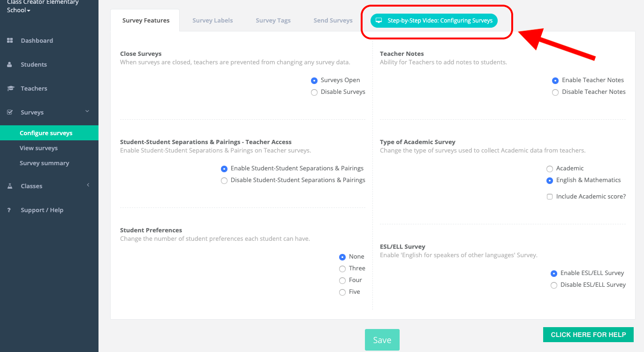Select Enable ESL/ELL Survey
The width and height of the screenshot is (644, 352).
(x=554, y=274)
